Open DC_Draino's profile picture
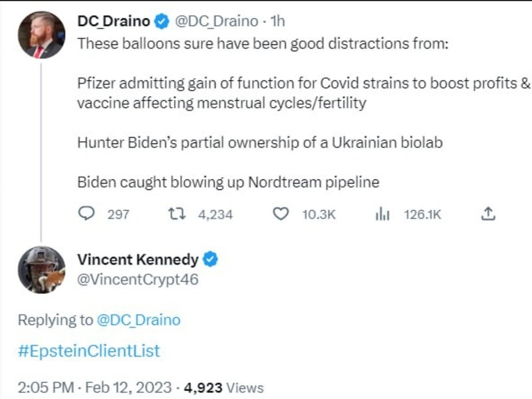Screen dimensions: 532x399 pyautogui.click(x=41, y=35)
